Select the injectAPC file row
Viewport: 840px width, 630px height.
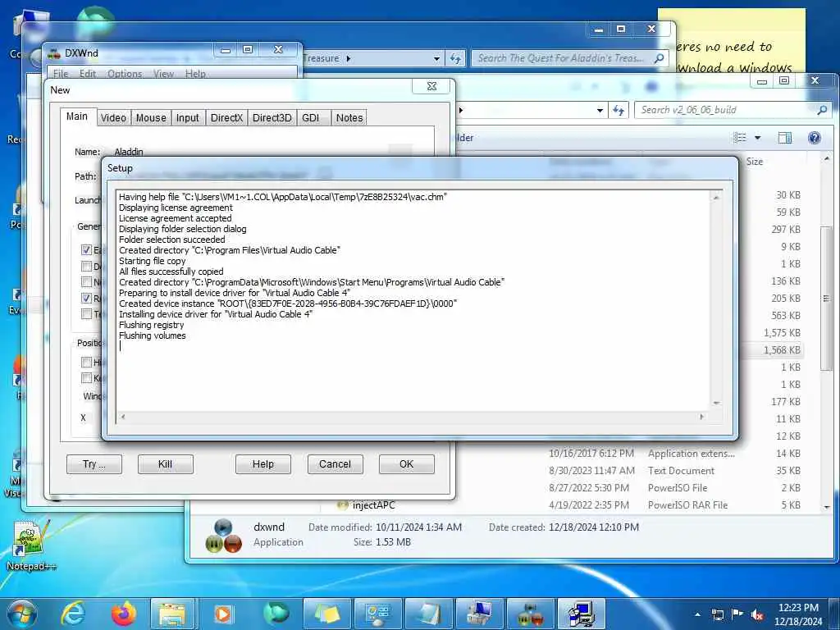coord(569,505)
